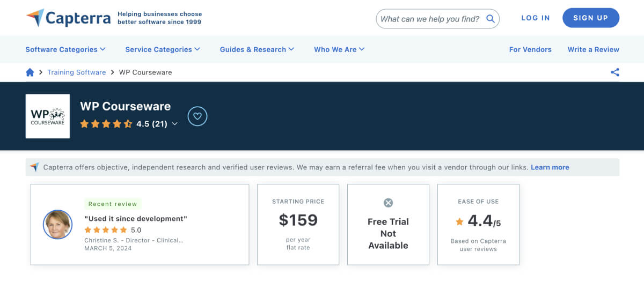Open the Service Categories menu

pos(163,49)
